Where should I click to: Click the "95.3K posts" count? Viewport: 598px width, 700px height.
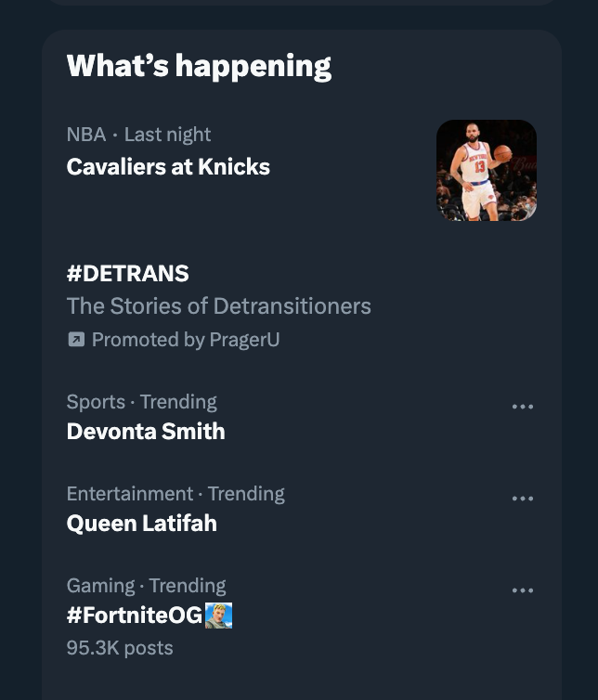(x=120, y=648)
